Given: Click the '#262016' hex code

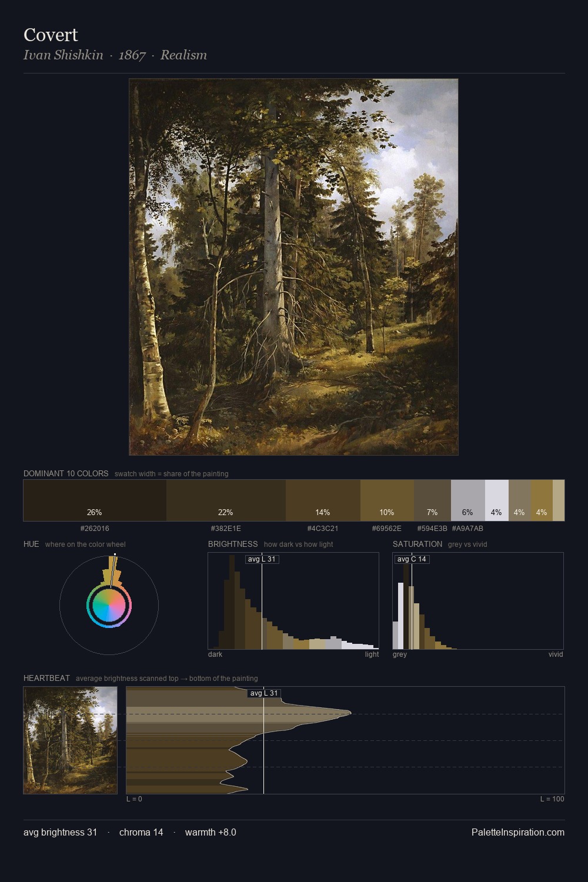Looking at the screenshot, I should coord(95,529).
